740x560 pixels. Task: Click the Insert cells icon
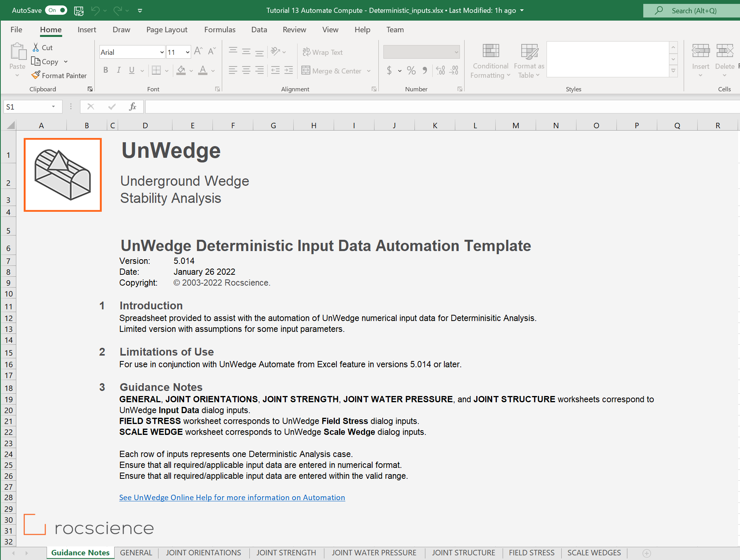(x=701, y=51)
